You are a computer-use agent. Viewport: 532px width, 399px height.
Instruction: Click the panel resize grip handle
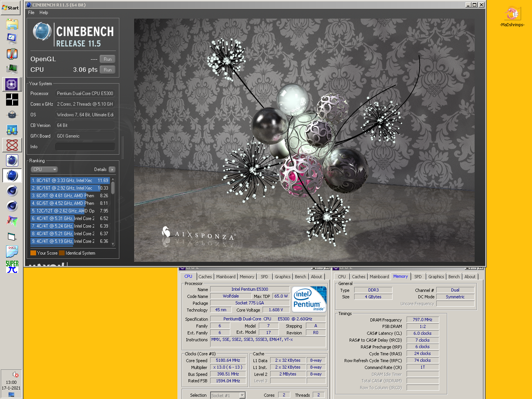point(122,147)
